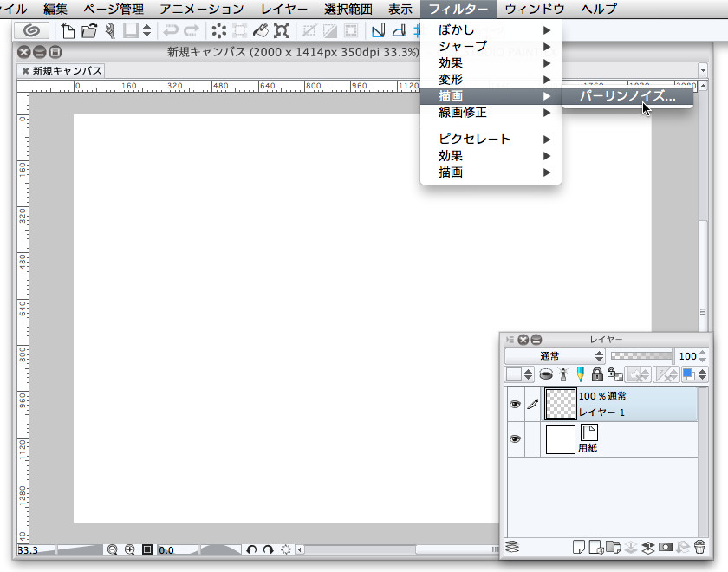The image size is (728, 572).
Task: Open 選択範囲 menu
Action: 348,9
